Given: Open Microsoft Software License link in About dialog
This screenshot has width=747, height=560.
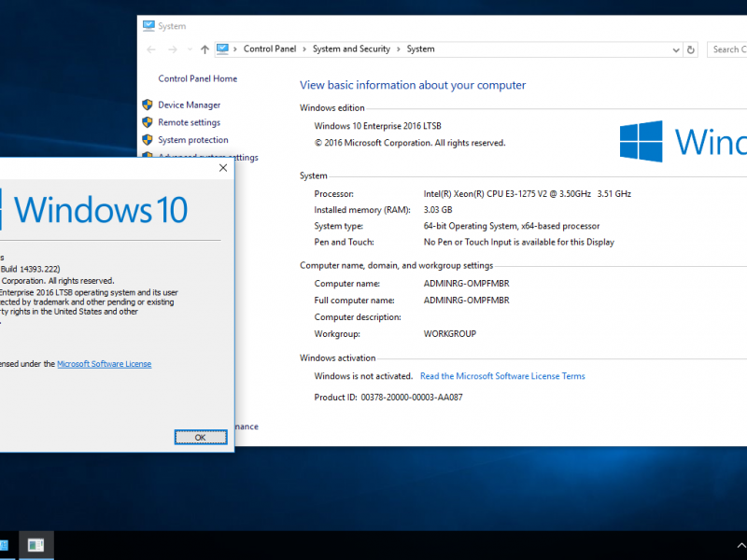Looking at the screenshot, I should (x=105, y=364).
